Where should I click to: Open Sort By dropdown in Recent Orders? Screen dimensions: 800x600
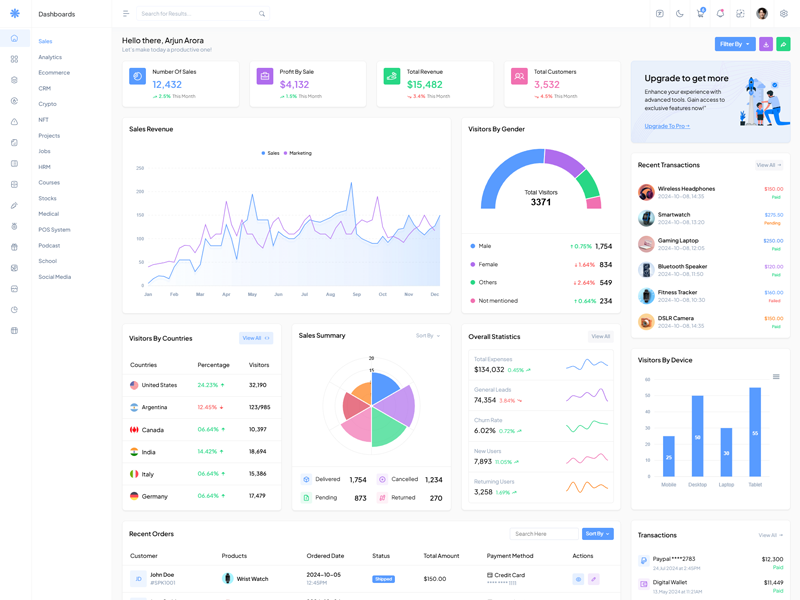coord(597,534)
